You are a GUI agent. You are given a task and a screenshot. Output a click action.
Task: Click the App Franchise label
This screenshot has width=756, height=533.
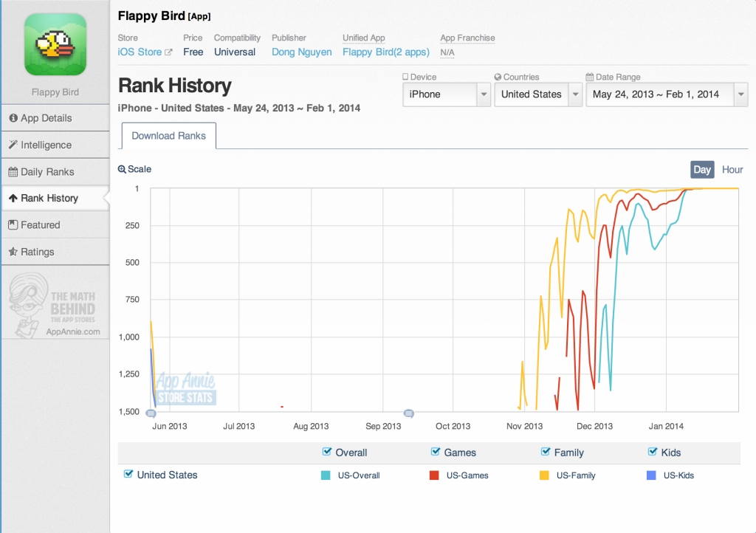click(467, 38)
